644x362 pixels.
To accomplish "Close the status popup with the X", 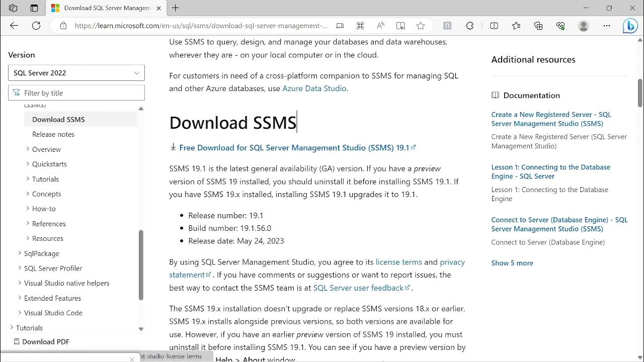I will tap(132, 359).
